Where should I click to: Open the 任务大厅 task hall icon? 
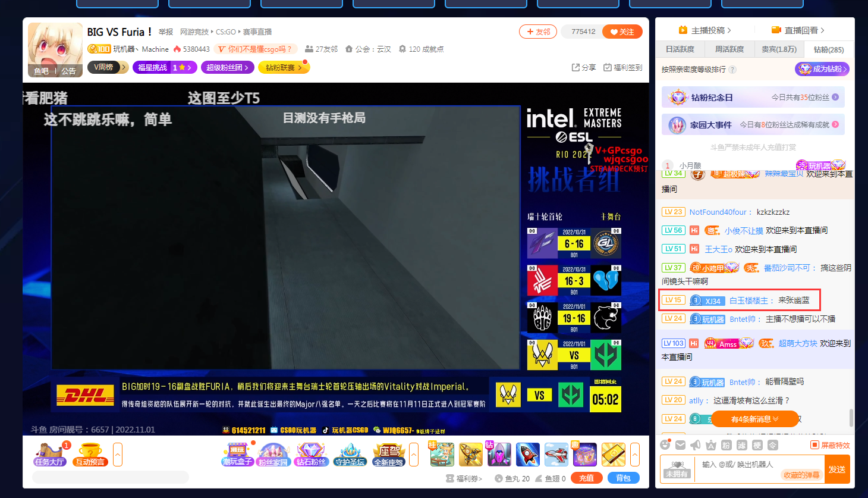(50, 454)
